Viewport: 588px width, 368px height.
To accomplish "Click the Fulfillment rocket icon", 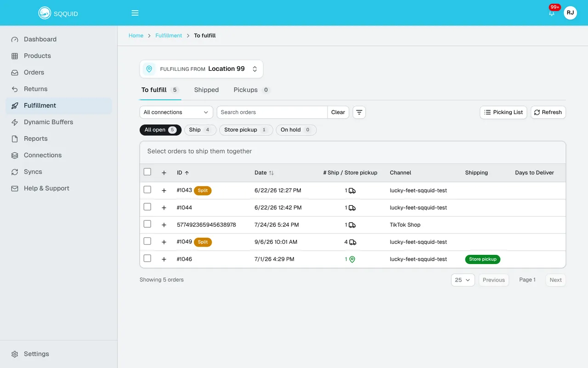I will tap(15, 106).
